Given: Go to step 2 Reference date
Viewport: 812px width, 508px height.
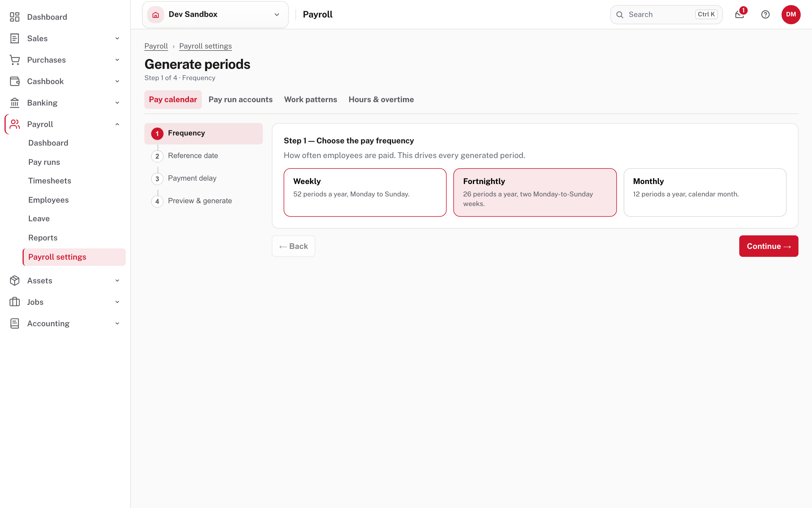Looking at the screenshot, I should click(x=204, y=156).
